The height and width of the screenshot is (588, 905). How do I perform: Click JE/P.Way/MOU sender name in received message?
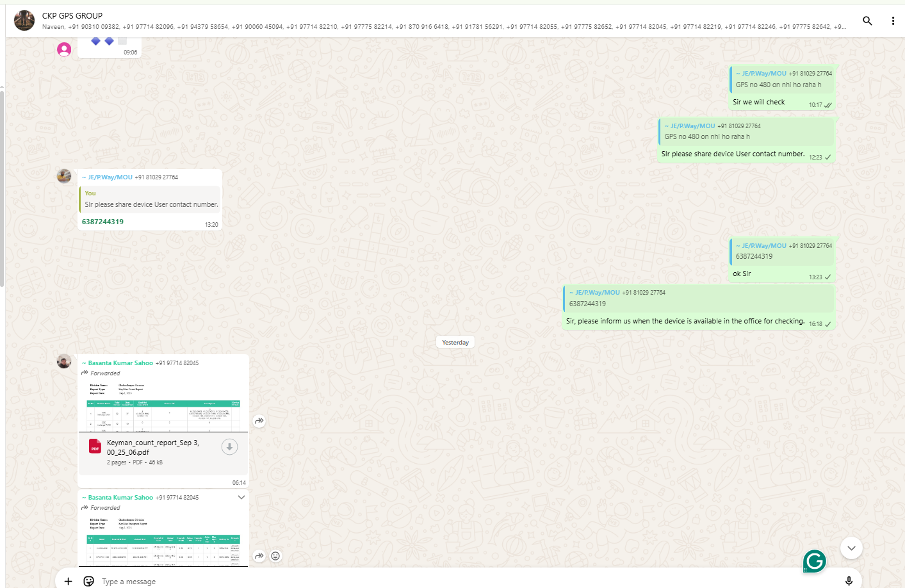pos(110,177)
